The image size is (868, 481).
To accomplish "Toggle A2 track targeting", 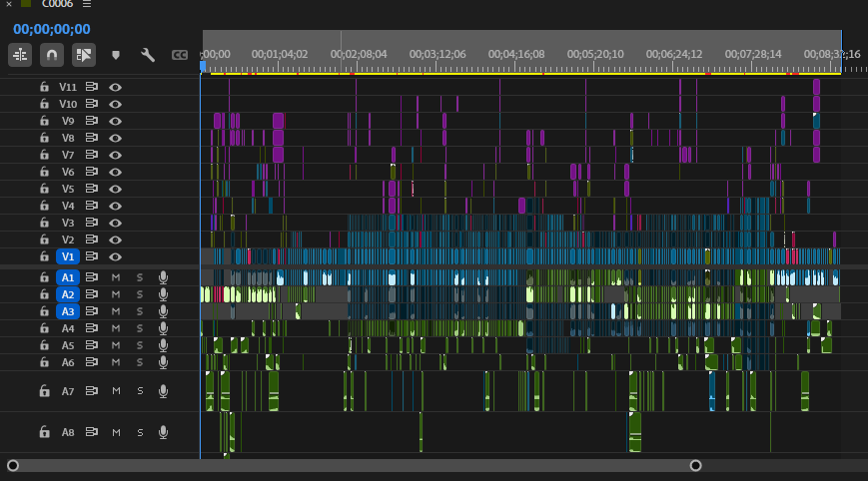I will pyautogui.click(x=68, y=294).
